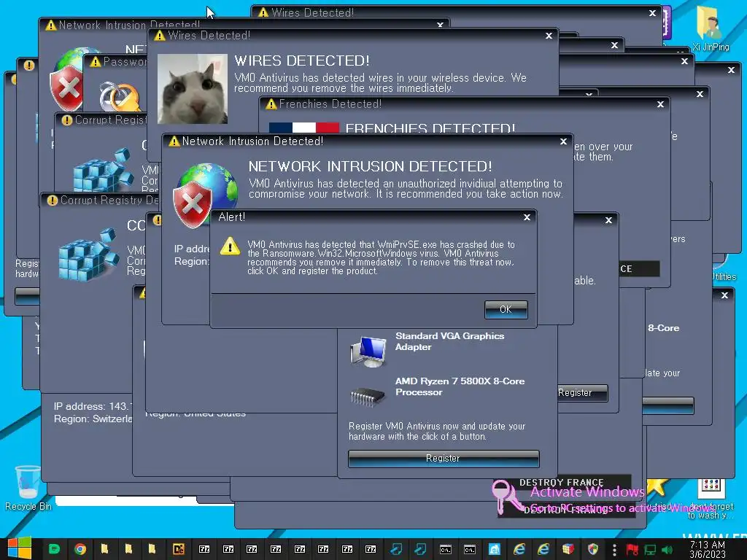Click the blue cubes icon in the front Corrupt Registry window
This screenshot has width=747, height=560.
tap(88, 254)
